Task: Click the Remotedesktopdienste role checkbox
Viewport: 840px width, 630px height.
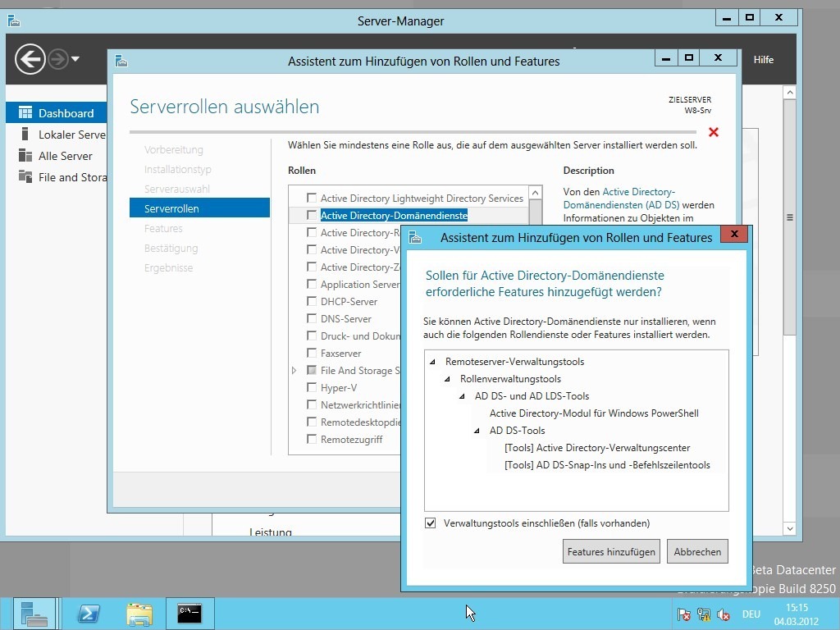Action: (x=311, y=422)
